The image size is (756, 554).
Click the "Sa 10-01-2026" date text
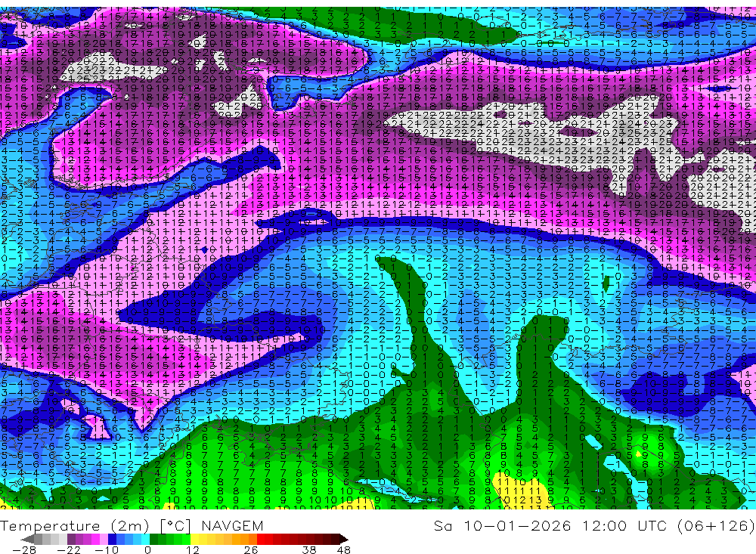[x=502, y=525]
